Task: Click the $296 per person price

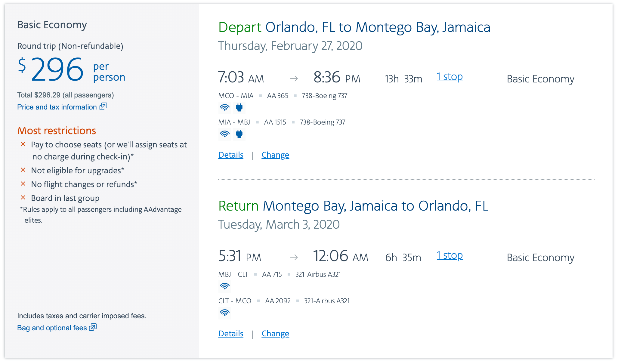Action: [57, 70]
